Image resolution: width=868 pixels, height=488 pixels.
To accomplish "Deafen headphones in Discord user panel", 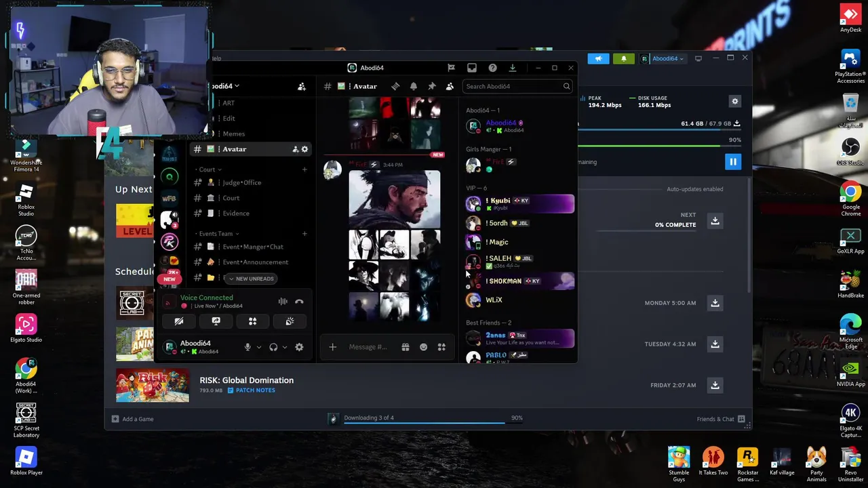I will coord(273,347).
